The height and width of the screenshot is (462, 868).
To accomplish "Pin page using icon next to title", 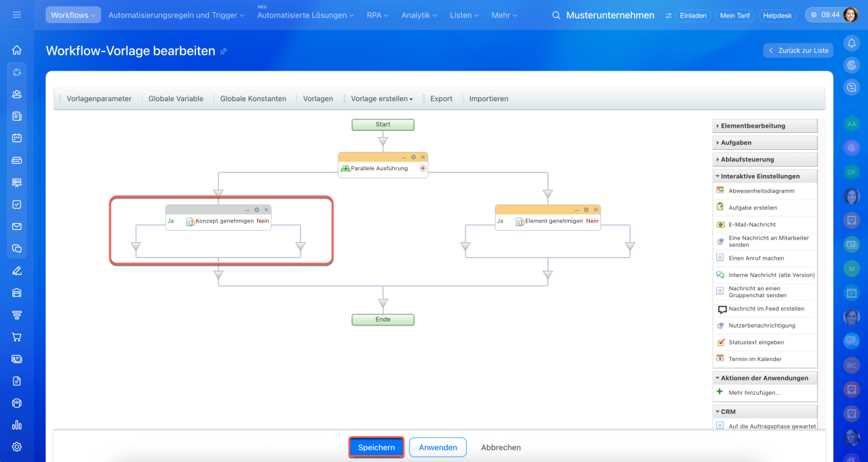I will [224, 52].
